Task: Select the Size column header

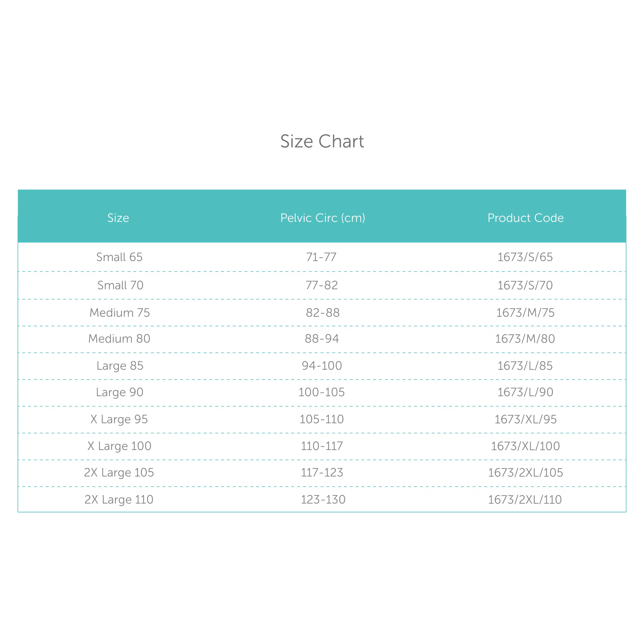Action: (118, 218)
